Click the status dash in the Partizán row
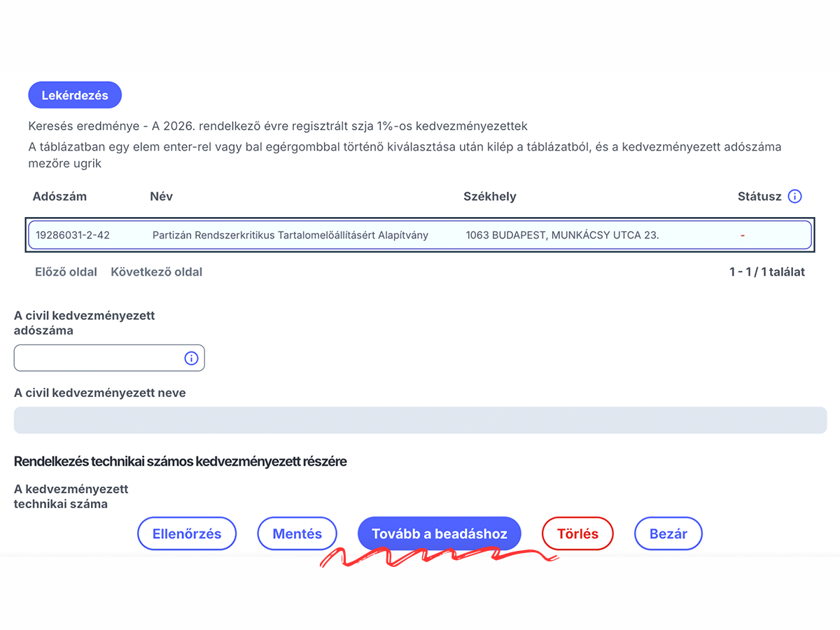The height and width of the screenshot is (630, 840). [742, 235]
